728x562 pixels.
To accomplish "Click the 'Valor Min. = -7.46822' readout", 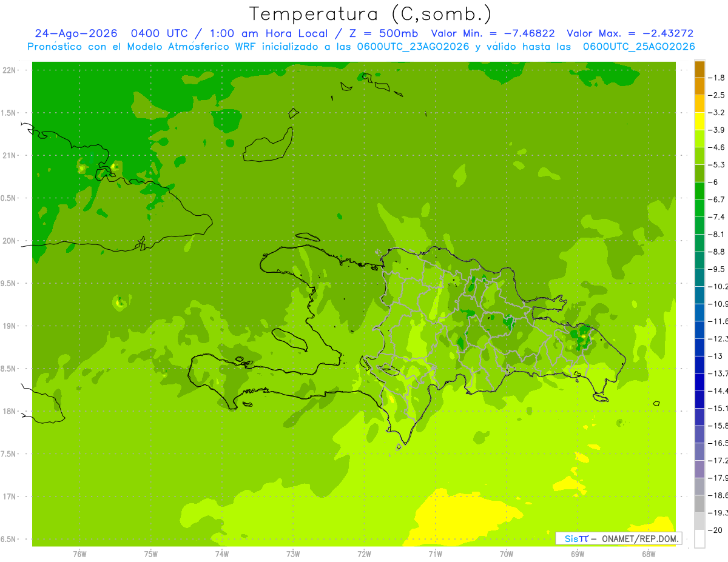I will pyautogui.click(x=493, y=33).
